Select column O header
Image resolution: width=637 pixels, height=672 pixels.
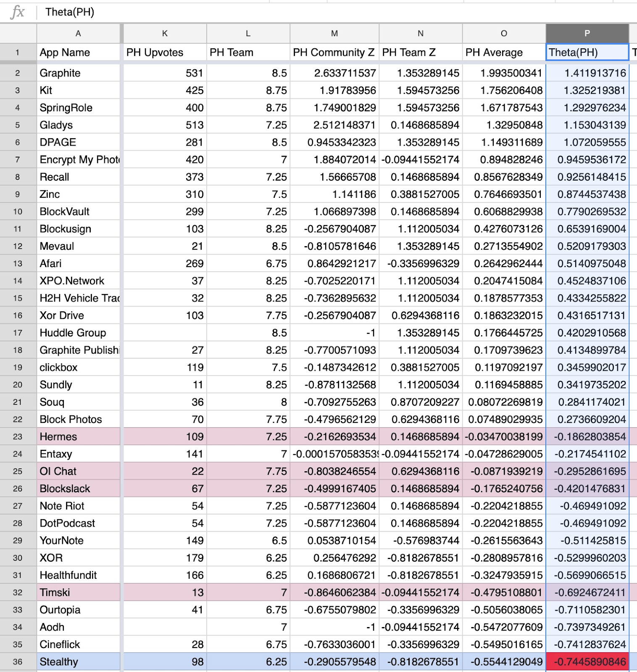click(x=504, y=33)
